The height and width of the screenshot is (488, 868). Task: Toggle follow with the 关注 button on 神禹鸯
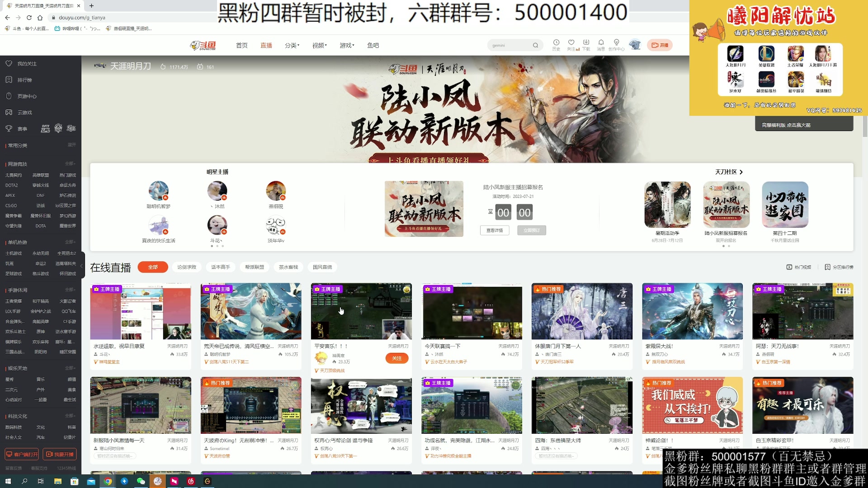pyautogui.click(x=396, y=358)
